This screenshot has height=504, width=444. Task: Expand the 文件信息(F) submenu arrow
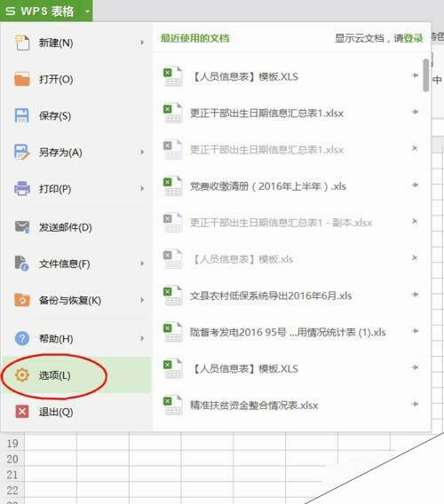142,264
